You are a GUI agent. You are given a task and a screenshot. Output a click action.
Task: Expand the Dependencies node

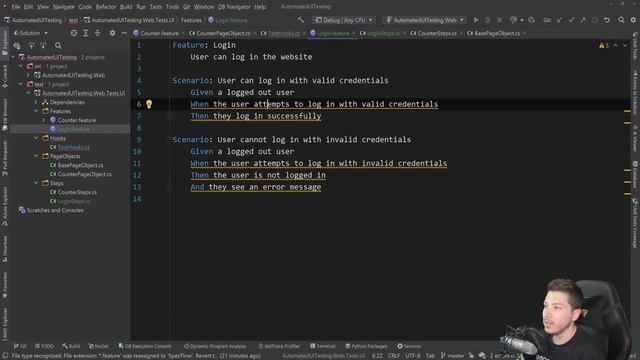[x=36, y=102]
